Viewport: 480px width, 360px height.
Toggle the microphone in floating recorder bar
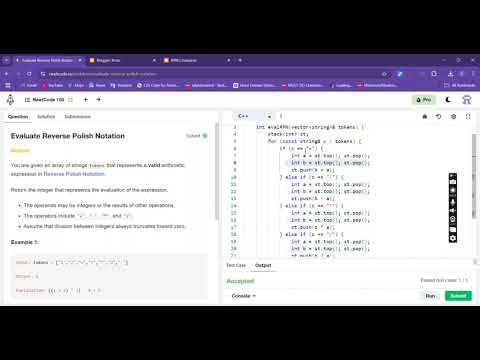453,202
